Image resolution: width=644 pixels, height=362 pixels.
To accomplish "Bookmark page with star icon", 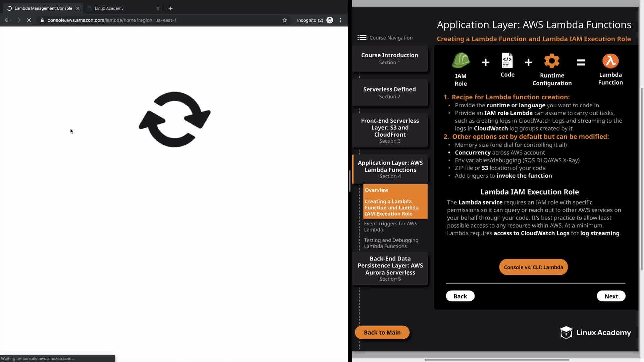I will (285, 20).
